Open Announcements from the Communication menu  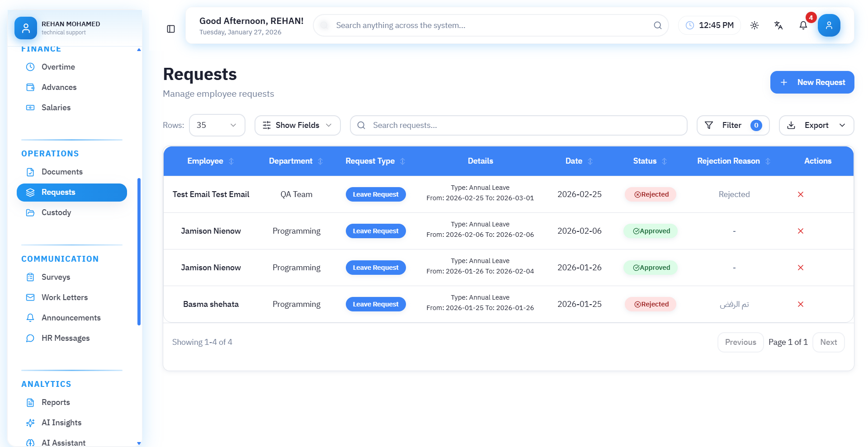tap(71, 317)
